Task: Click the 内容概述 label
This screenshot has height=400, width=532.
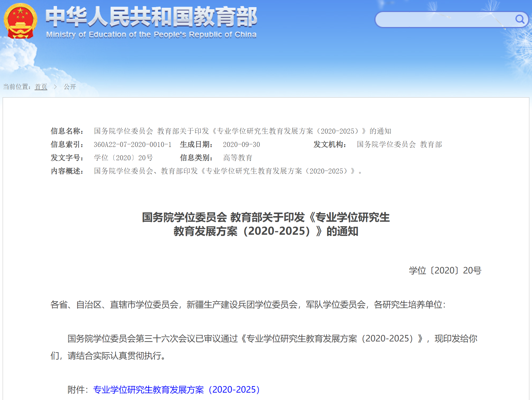Action: [67, 171]
